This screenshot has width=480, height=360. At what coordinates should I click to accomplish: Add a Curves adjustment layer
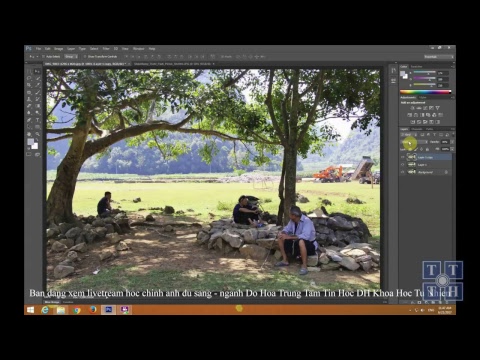[x=425, y=108]
